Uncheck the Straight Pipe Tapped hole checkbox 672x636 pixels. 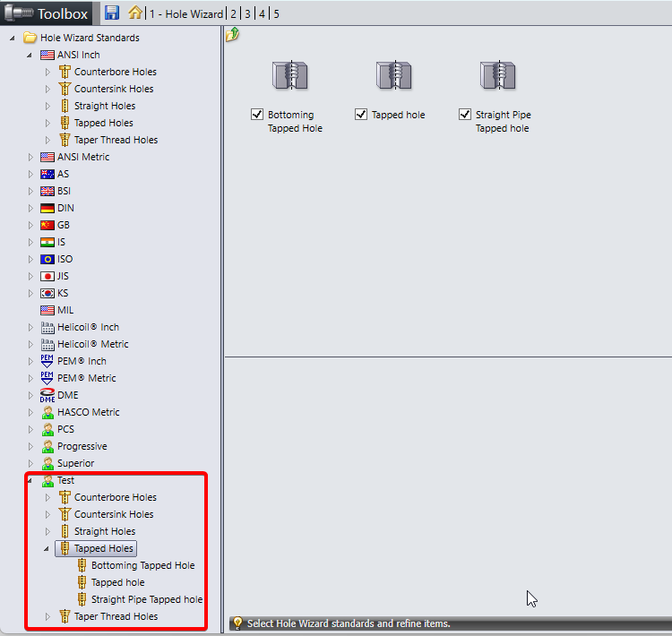[x=464, y=115]
